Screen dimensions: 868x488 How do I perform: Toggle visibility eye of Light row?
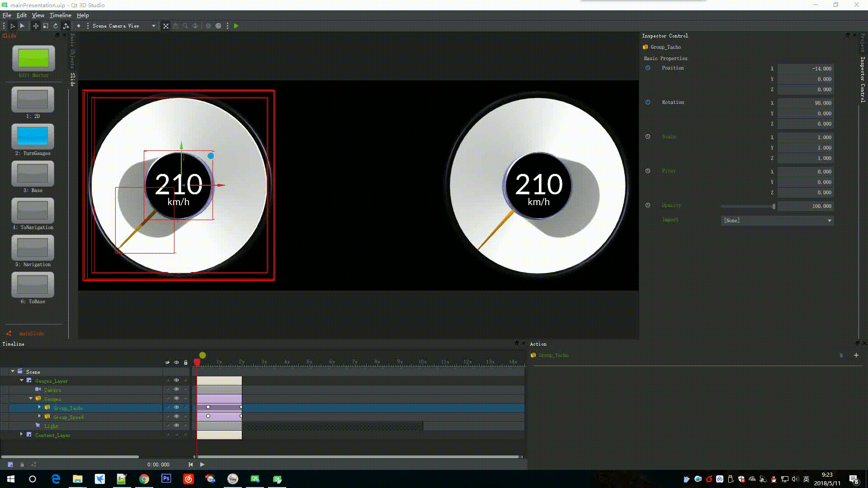point(176,426)
